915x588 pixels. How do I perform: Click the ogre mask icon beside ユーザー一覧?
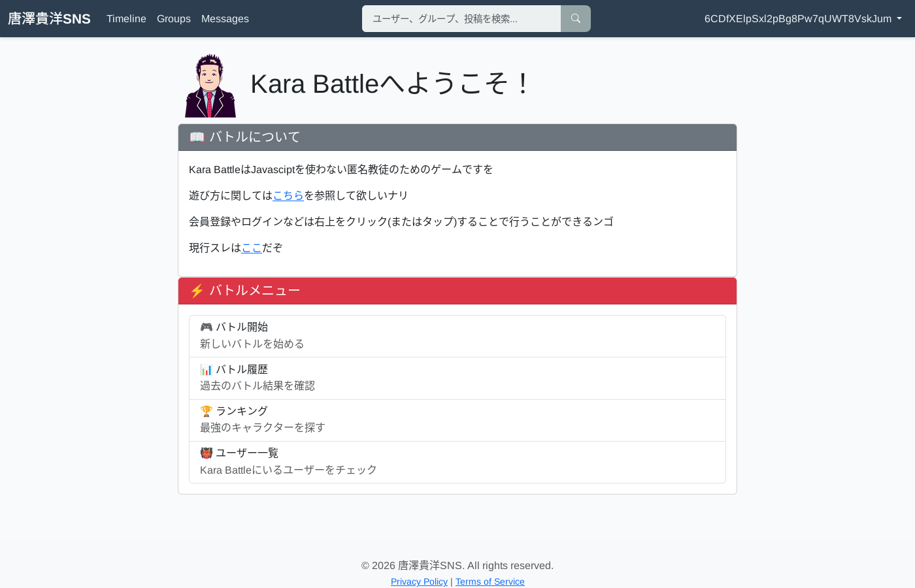pyautogui.click(x=207, y=453)
